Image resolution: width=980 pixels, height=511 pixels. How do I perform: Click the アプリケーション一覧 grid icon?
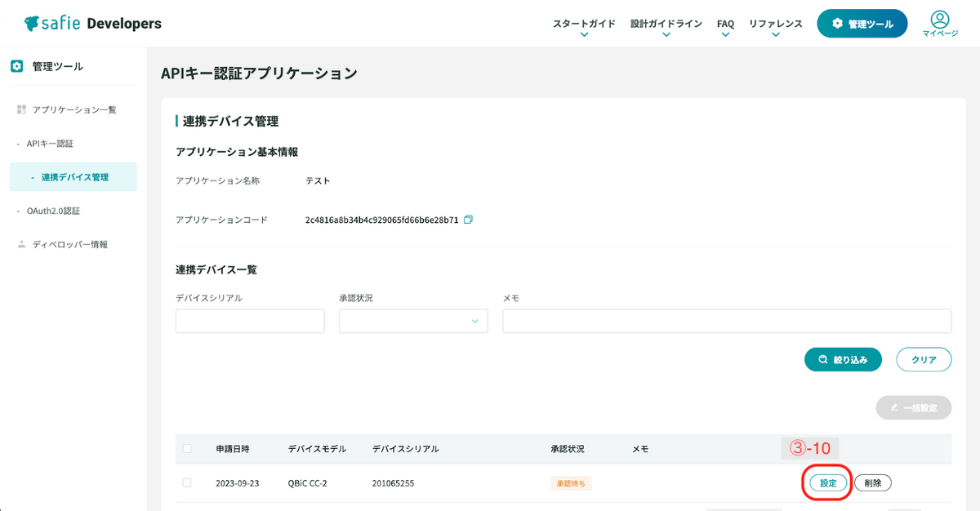pyautogui.click(x=21, y=109)
